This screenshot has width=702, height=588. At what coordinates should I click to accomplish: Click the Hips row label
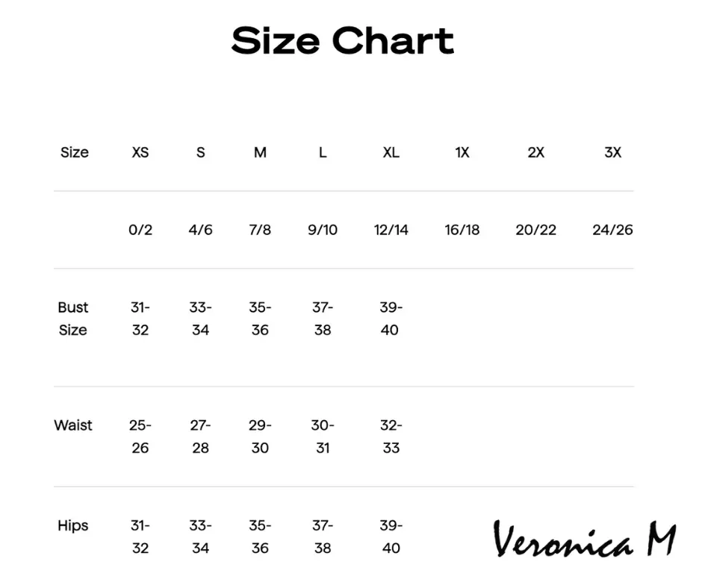73,525
